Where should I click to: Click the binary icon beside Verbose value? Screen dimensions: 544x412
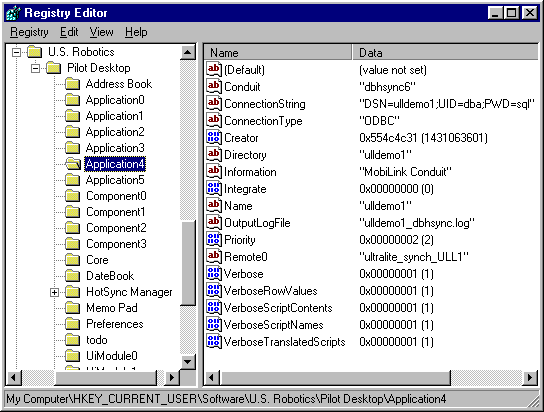214,273
